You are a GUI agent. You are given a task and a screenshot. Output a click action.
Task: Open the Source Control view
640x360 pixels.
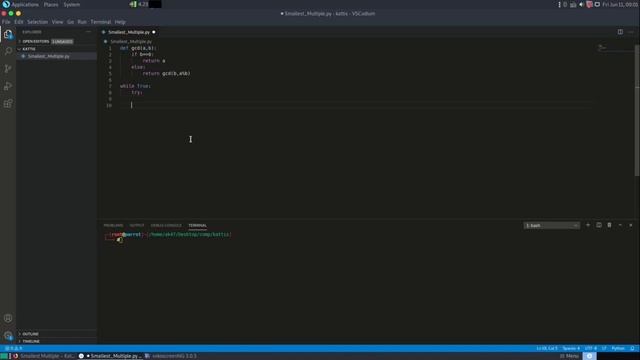pyautogui.click(x=8, y=69)
